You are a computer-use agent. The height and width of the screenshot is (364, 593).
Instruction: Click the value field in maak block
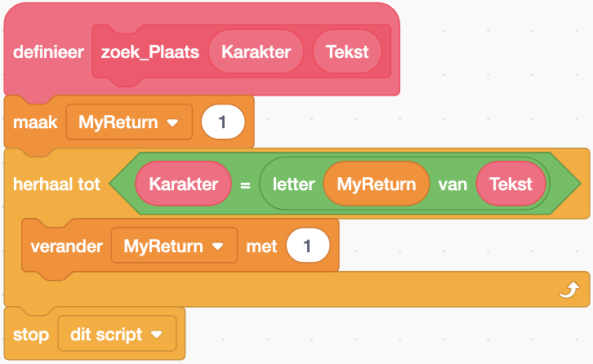coord(222,122)
